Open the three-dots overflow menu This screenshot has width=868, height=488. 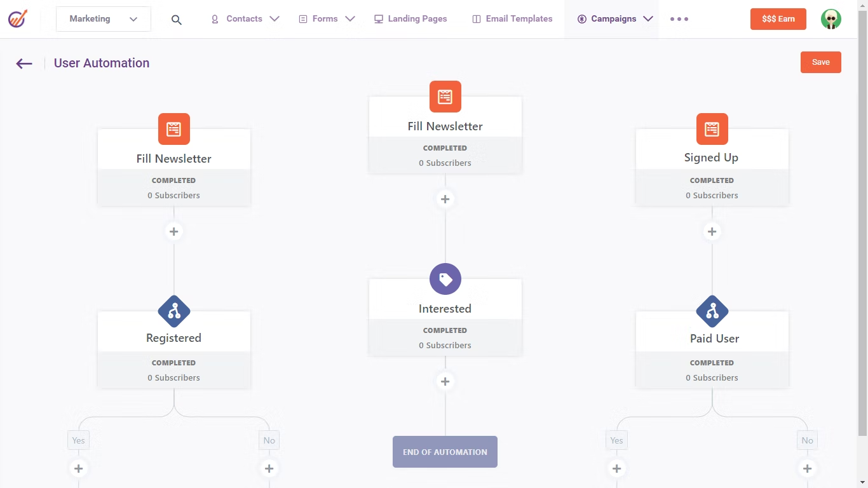point(679,19)
